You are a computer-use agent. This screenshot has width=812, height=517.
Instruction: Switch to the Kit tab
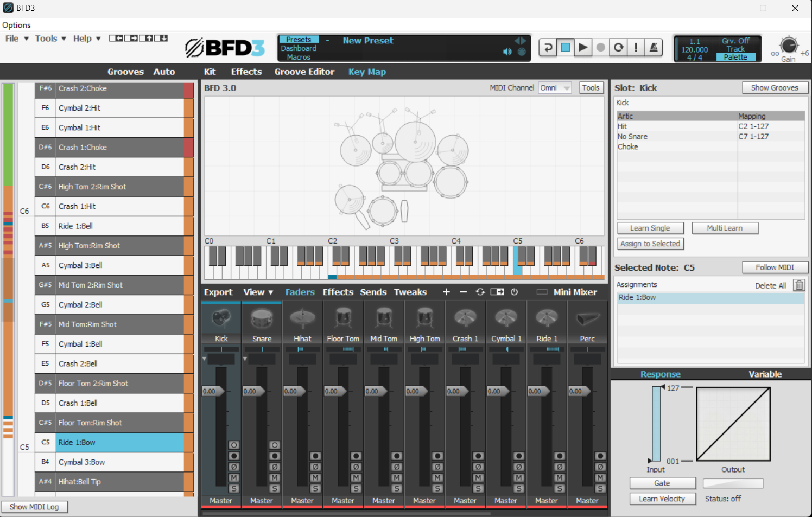pyautogui.click(x=210, y=72)
